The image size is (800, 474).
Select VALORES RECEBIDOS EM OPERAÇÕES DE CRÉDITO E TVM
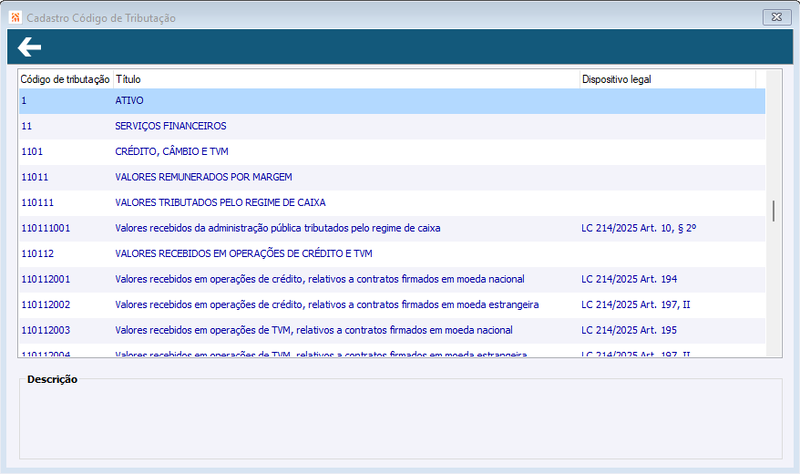[392, 254]
